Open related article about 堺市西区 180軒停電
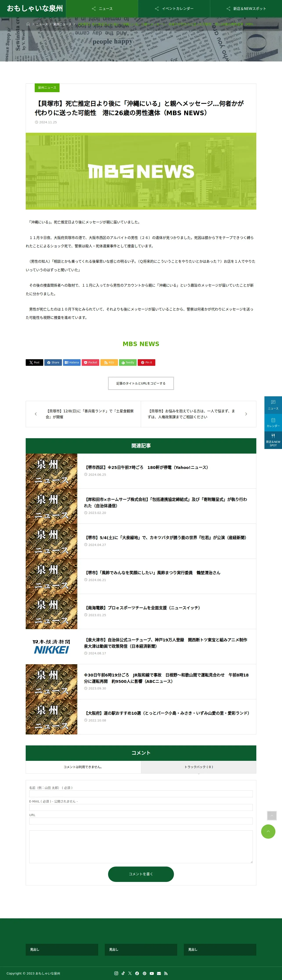Viewport: 282px width, 980px height. pyautogui.click(x=146, y=468)
